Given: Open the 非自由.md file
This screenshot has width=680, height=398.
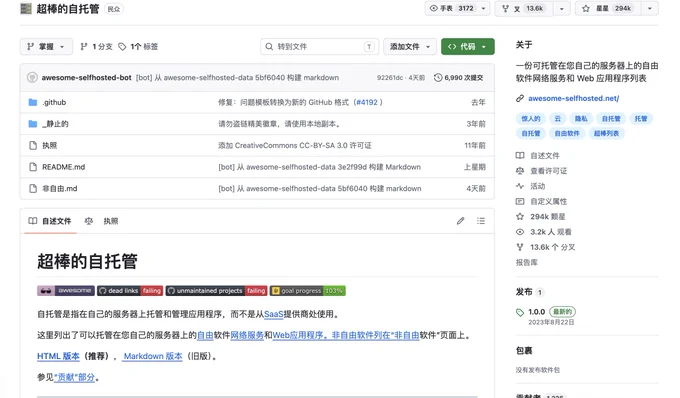Looking at the screenshot, I should 59,189.
